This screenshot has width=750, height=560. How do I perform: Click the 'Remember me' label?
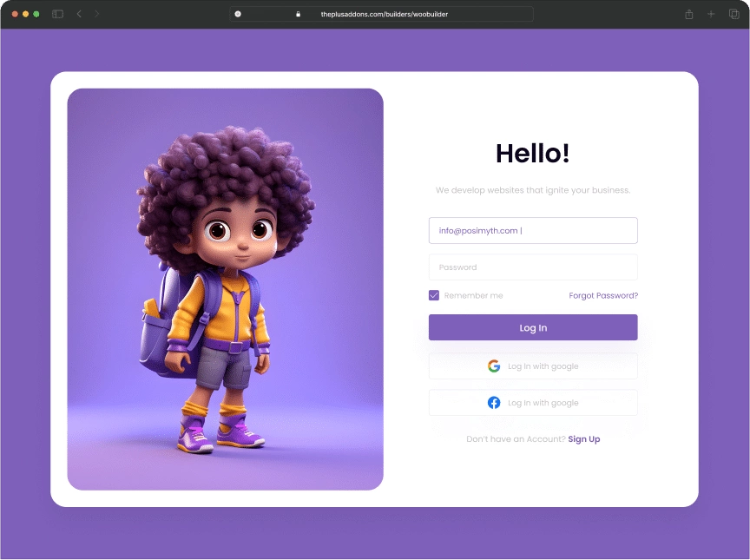(474, 295)
